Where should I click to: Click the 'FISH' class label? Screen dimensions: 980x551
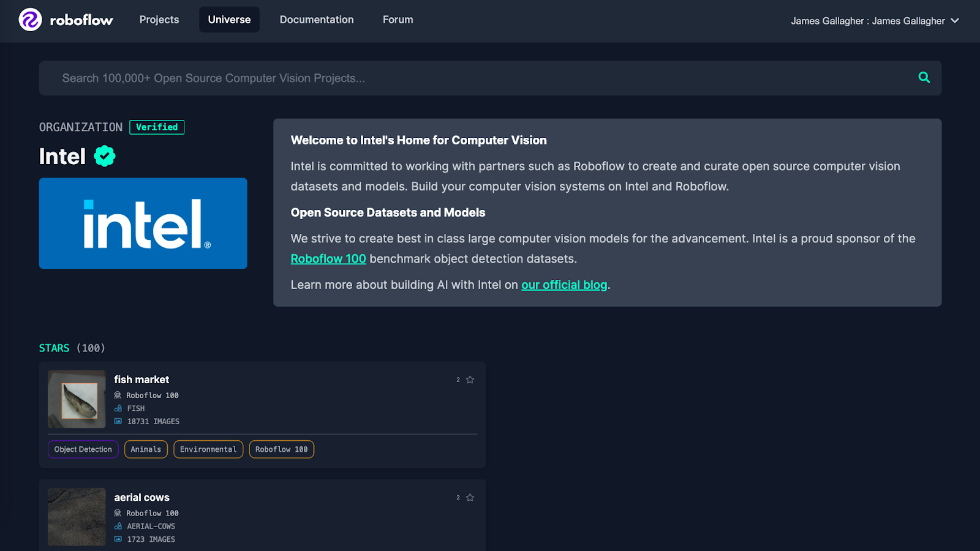click(136, 408)
